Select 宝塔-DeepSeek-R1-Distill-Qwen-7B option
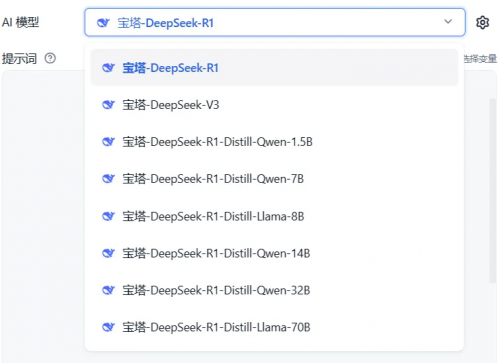The height and width of the screenshot is (363, 500). click(274, 179)
